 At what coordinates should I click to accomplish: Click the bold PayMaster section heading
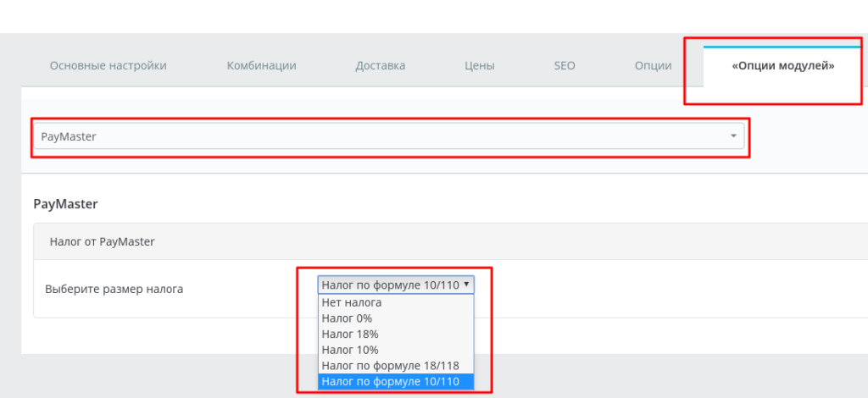click(x=65, y=204)
